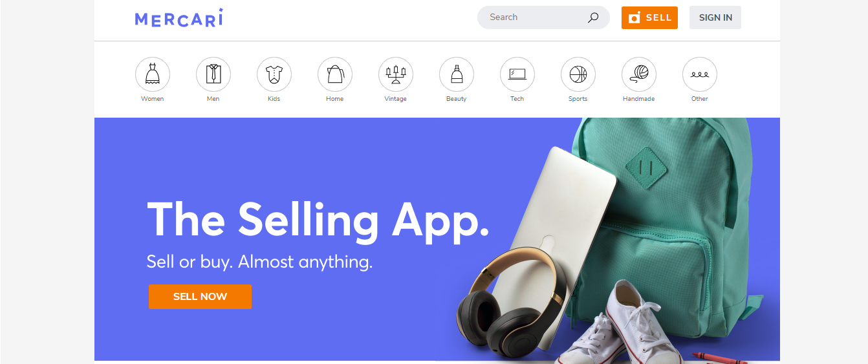Select the Beauty bottle icon
This screenshot has width=868, height=364.
point(457,74)
